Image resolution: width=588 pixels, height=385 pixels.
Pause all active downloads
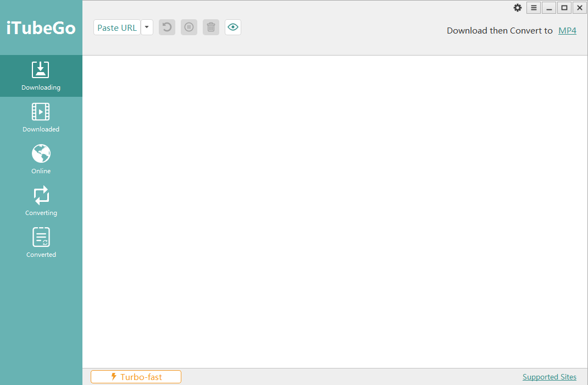pos(188,27)
